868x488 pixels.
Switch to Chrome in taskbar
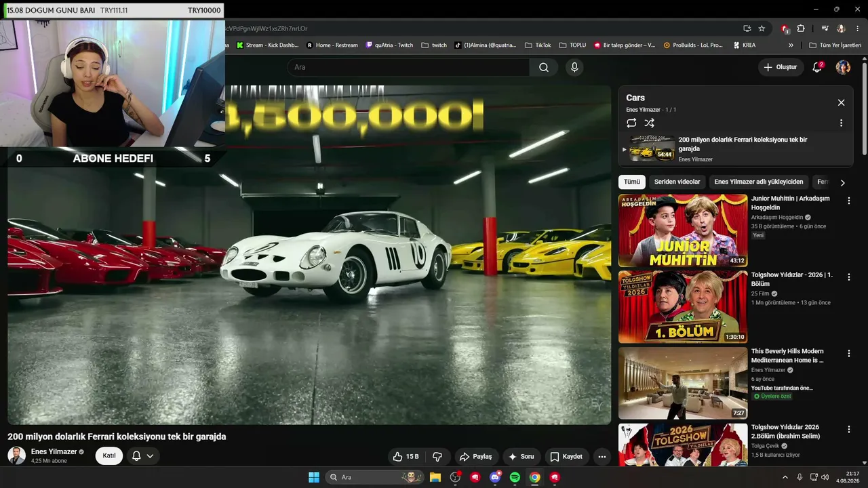coord(534,477)
